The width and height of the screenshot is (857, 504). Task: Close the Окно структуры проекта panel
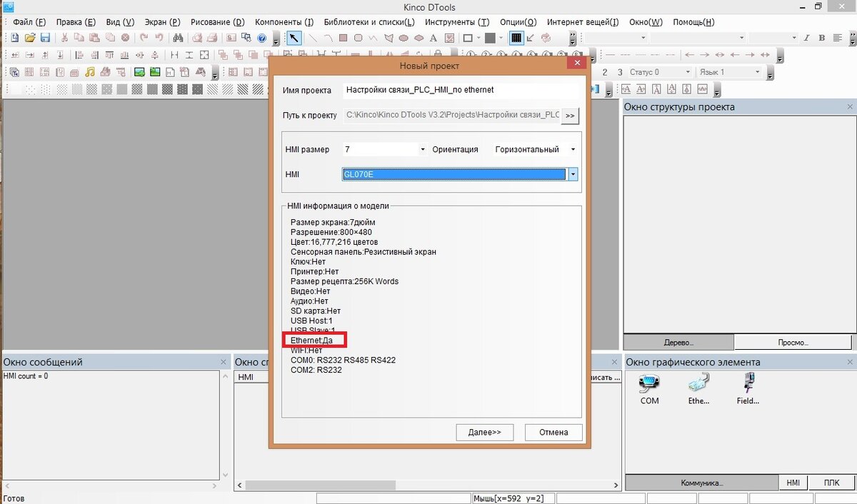pyautogui.click(x=850, y=106)
